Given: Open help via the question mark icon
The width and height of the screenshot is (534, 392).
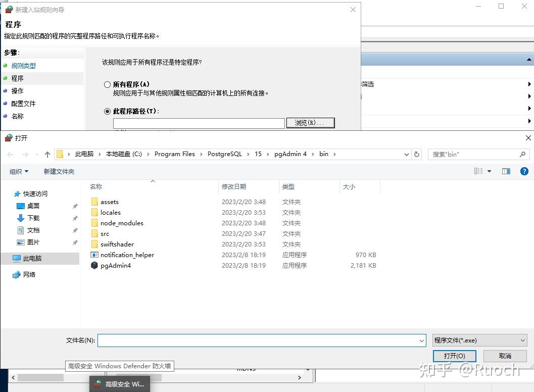Looking at the screenshot, I should tap(524, 171).
